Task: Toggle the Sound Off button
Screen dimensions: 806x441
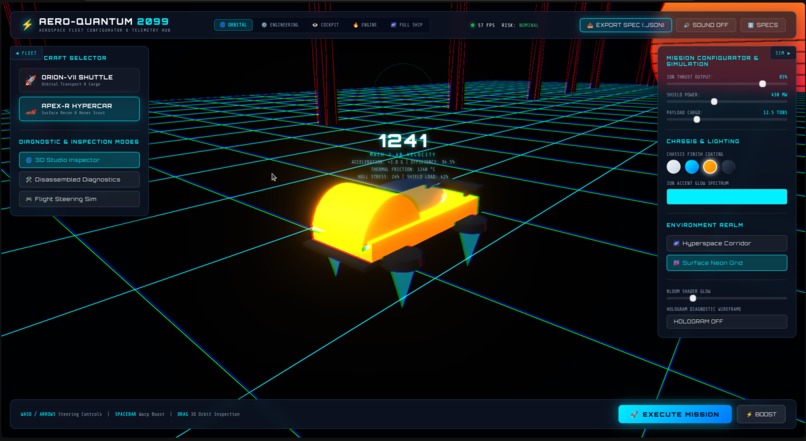Action: coord(706,25)
